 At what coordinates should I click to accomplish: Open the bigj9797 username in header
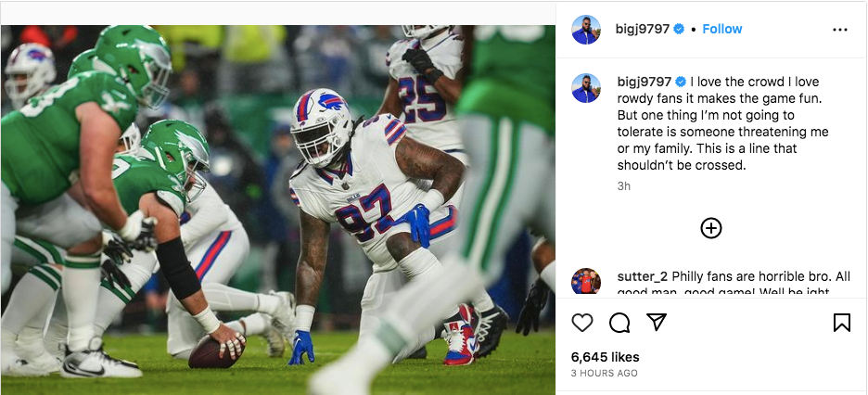[x=644, y=30]
